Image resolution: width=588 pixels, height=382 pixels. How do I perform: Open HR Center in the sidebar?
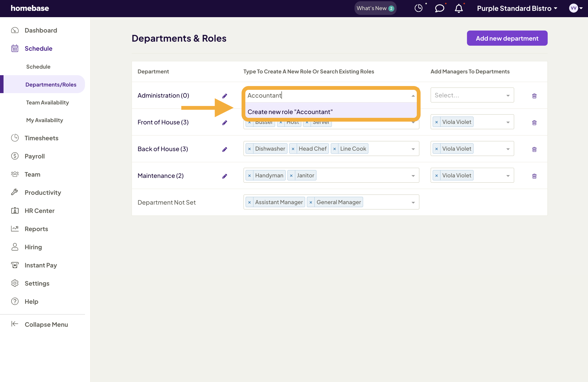click(40, 211)
